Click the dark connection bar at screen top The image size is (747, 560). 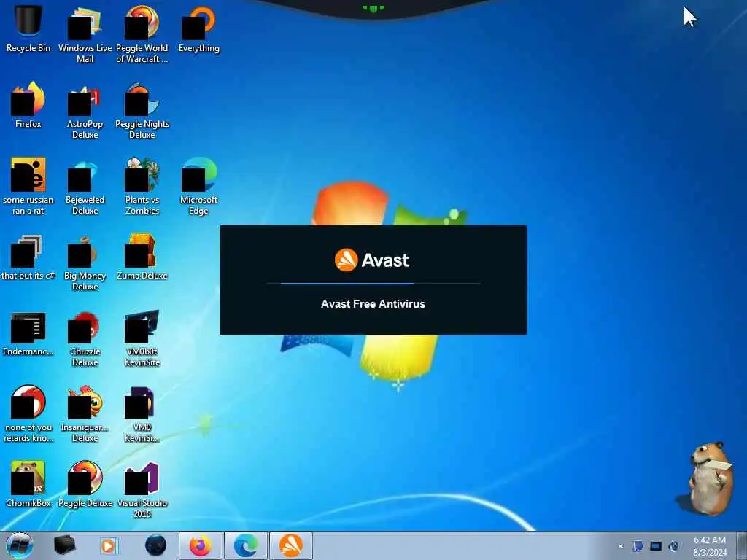pos(373,9)
